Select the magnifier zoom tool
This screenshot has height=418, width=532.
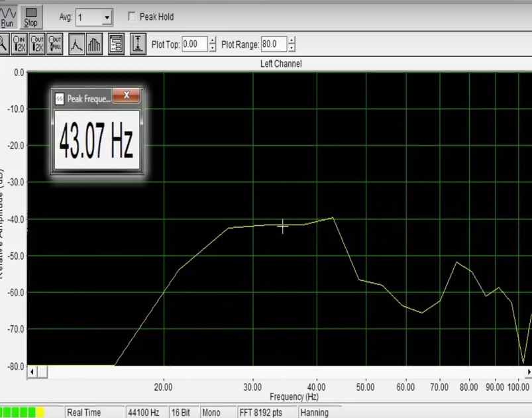3,44
